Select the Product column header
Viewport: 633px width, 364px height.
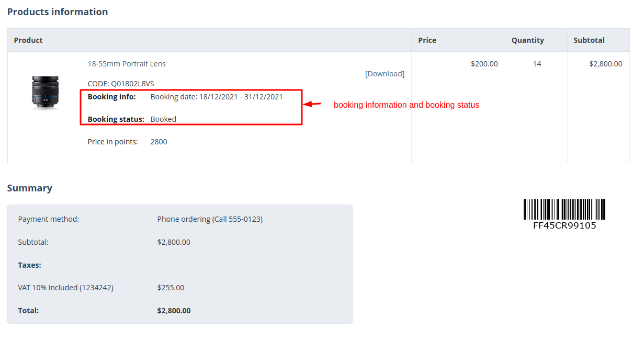[28, 40]
